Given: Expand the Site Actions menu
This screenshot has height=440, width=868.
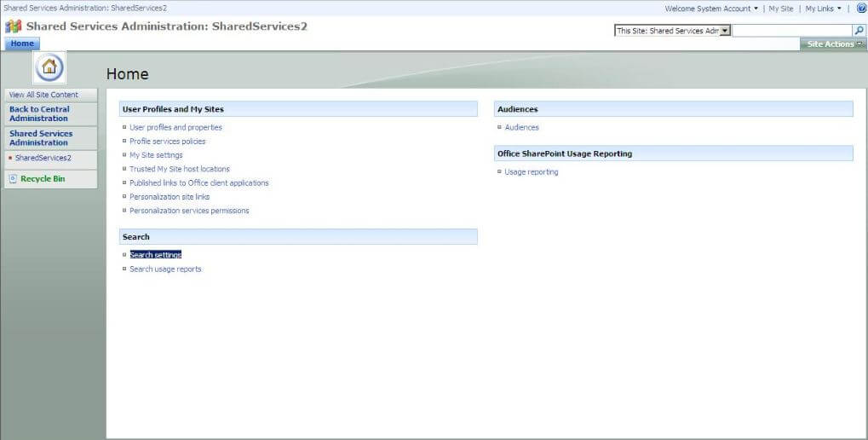Looking at the screenshot, I should point(834,43).
